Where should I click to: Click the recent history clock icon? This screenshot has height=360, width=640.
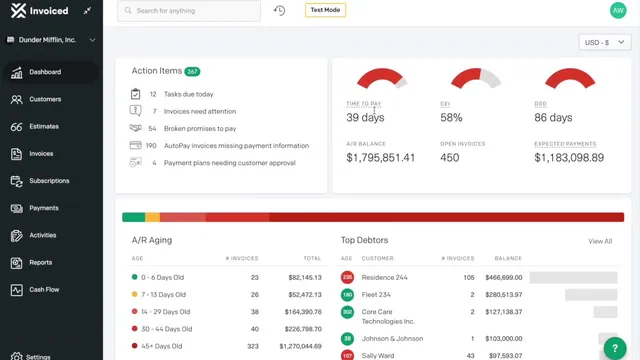279,11
